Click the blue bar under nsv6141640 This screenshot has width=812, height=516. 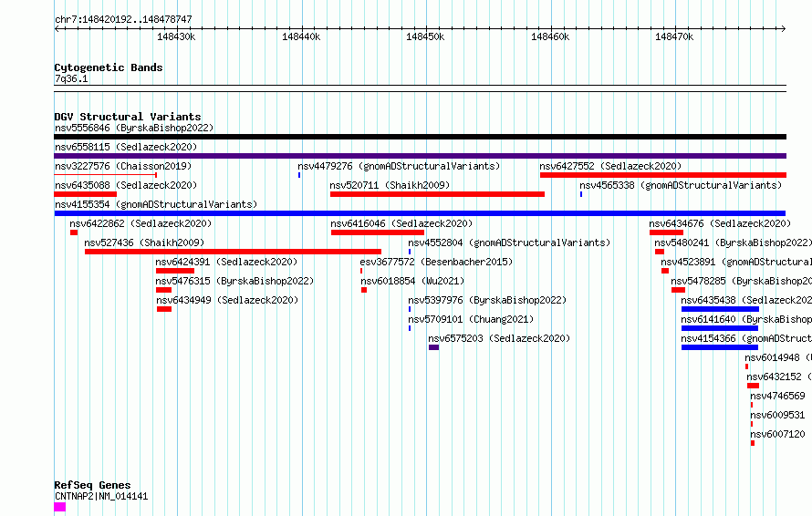[x=720, y=328]
